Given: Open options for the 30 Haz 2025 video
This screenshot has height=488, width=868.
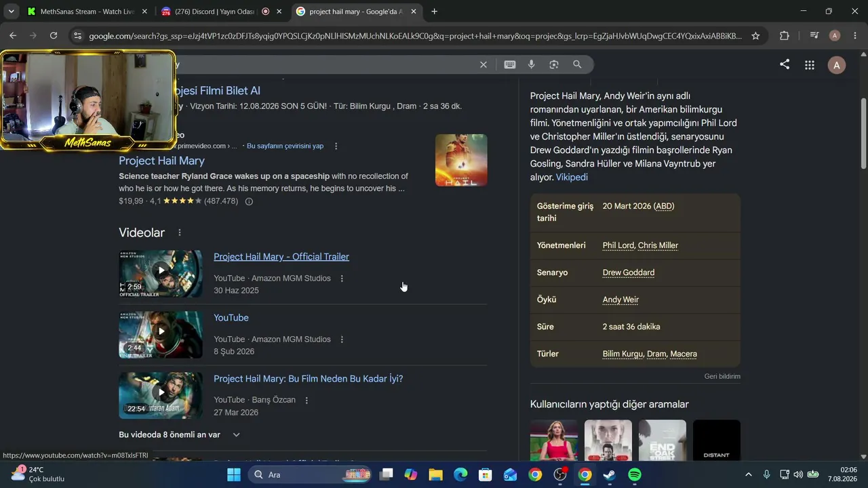Looking at the screenshot, I should [342, 279].
